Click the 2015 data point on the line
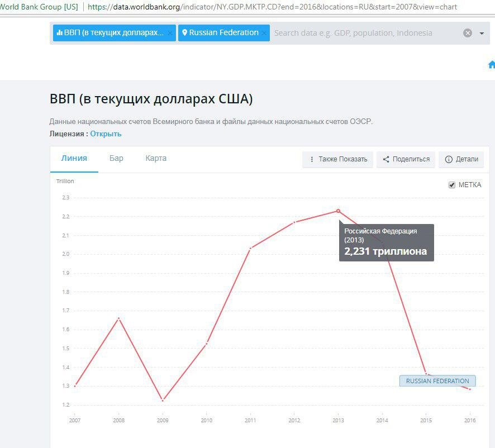Image resolution: width=495 pixels, height=448 pixels. (426, 374)
